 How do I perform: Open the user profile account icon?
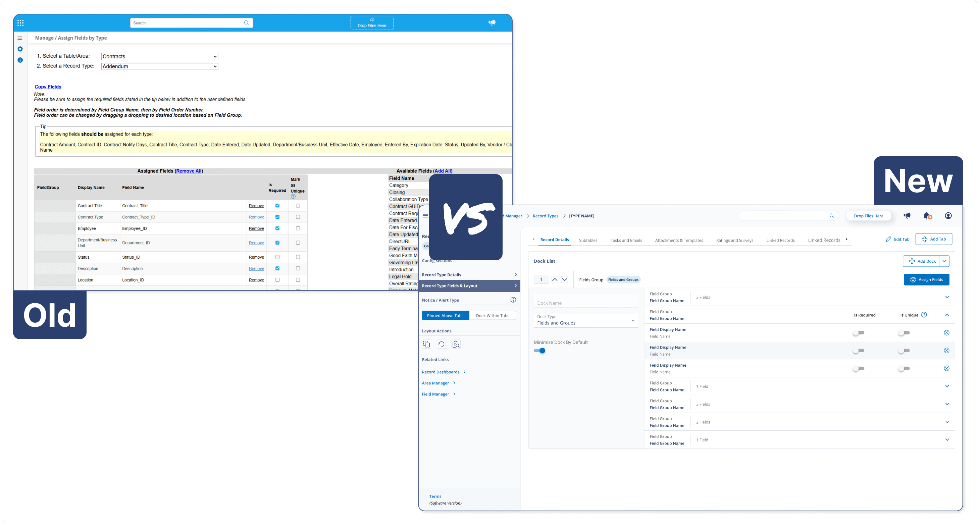(x=948, y=216)
